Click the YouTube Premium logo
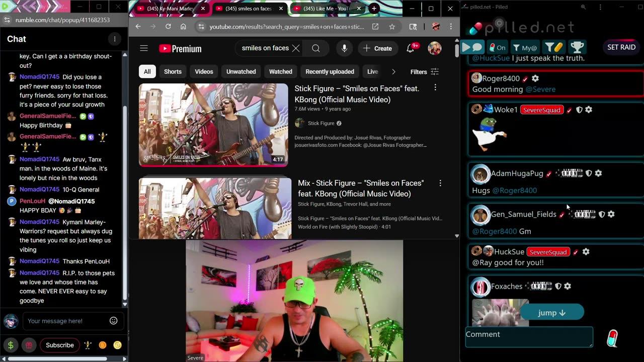This screenshot has width=644, height=362. click(180, 49)
